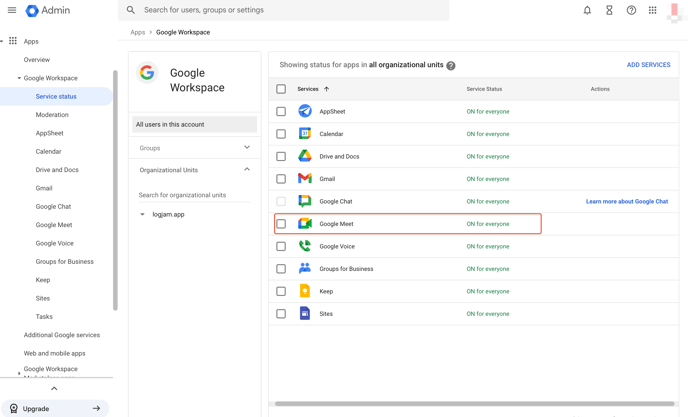Collapse the sidebar using bottom chevron
Image resolution: width=688 pixels, height=417 pixels.
pos(54,388)
